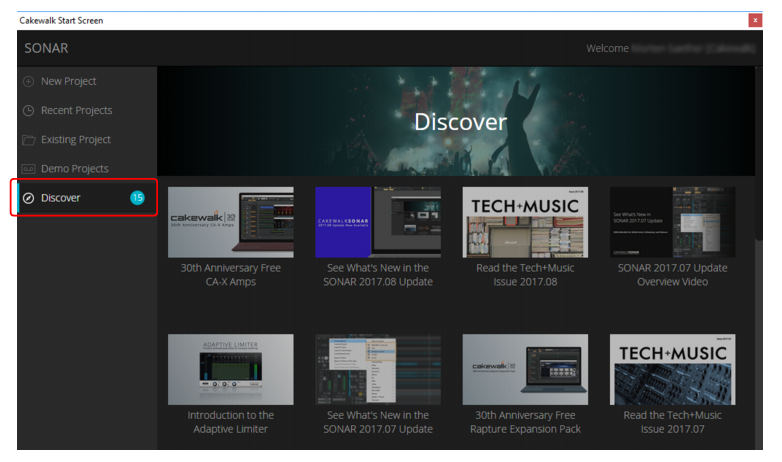The height and width of the screenshot is (462, 782).
Task: Open Adaptive Limiter introduction thumbnail
Action: point(230,369)
